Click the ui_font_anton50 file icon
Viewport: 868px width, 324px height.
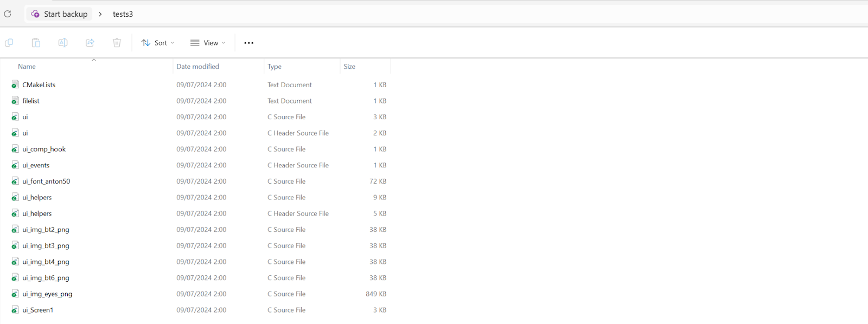pos(15,181)
